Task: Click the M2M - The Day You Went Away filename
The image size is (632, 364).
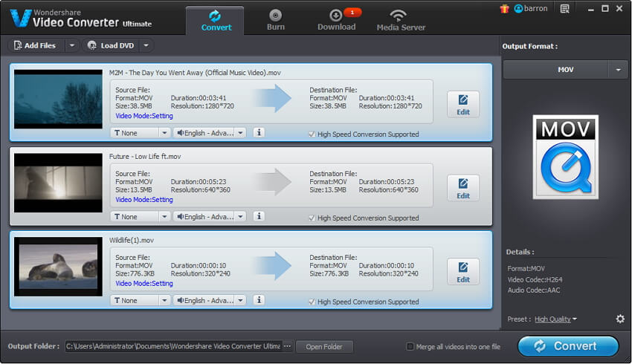Action: coord(195,73)
